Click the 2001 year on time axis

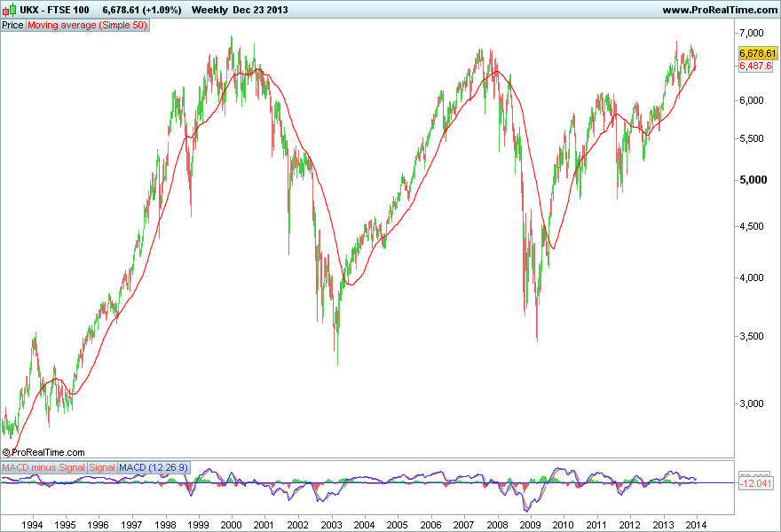point(264,525)
